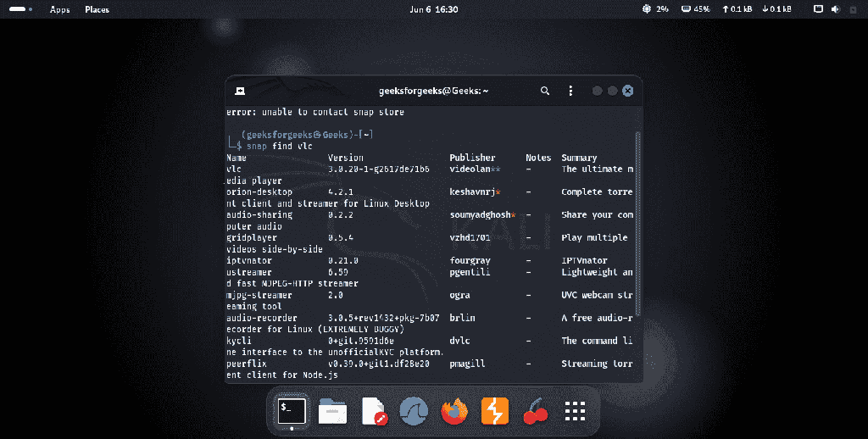Click the 'soumyadghosh' publisher entry
The image size is (868, 439).
tap(480, 214)
